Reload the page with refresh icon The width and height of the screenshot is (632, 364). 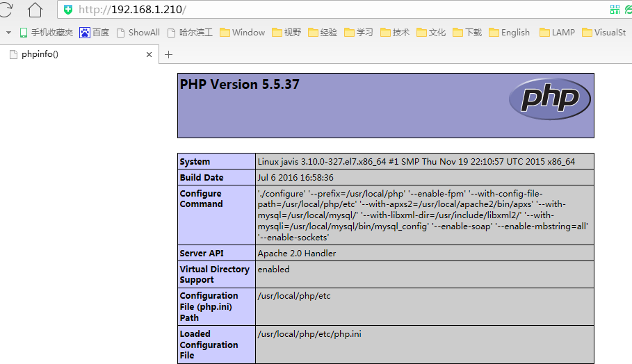click(6, 10)
